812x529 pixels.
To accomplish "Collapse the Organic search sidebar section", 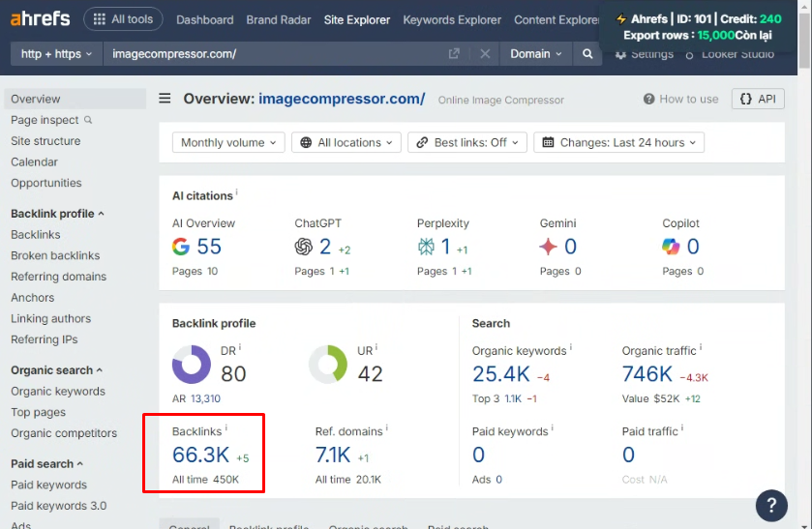I will point(57,370).
